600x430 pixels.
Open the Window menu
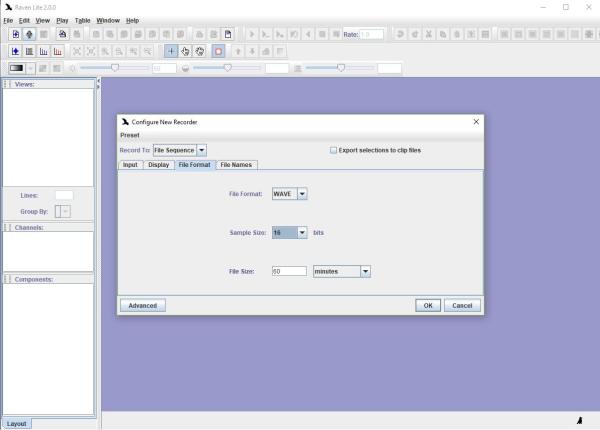coord(108,20)
